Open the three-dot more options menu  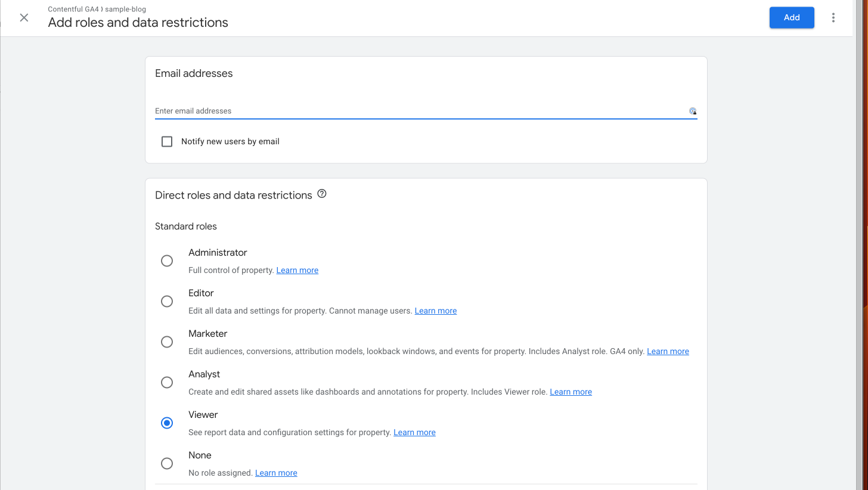click(x=833, y=18)
